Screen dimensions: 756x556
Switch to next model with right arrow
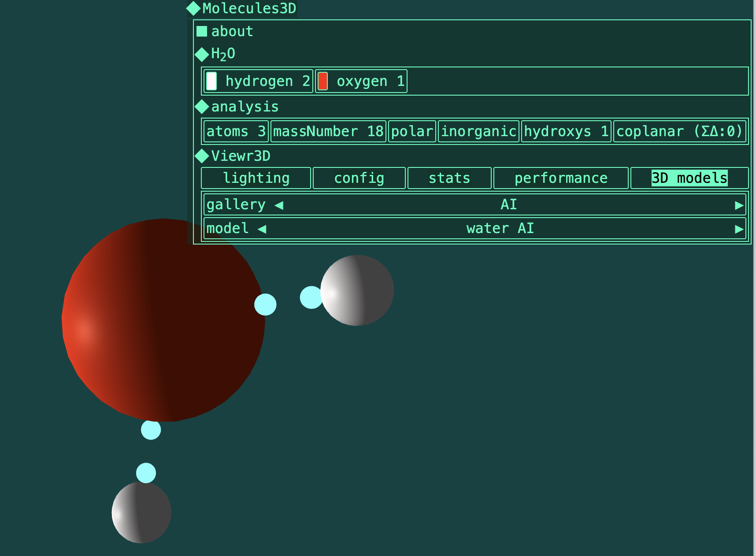[x=739, y=229]
